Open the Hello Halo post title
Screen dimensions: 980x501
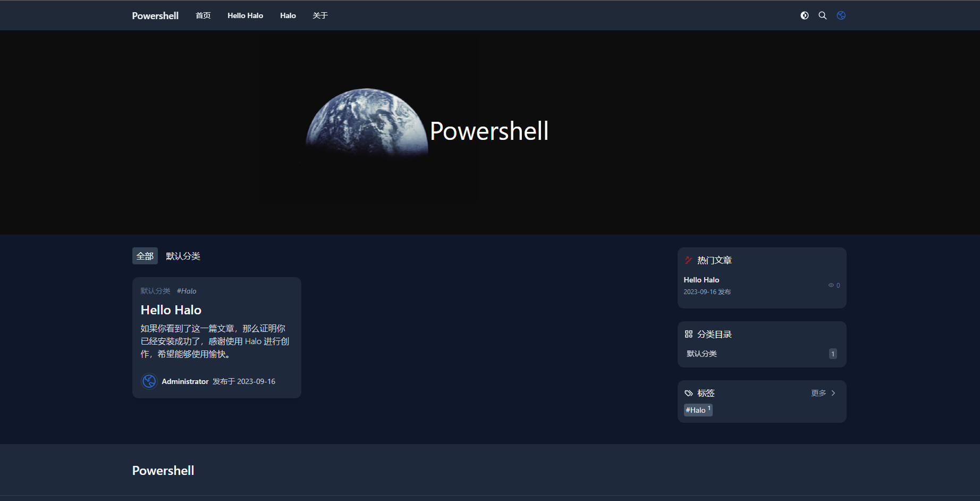(x=171, y=310)
